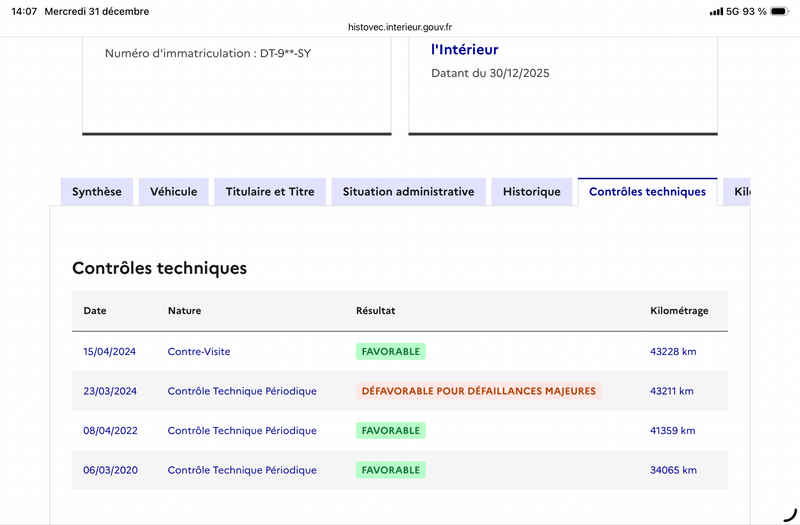Switch to the Véhicule tab
The image size is (800, 525).
point(173,192)
